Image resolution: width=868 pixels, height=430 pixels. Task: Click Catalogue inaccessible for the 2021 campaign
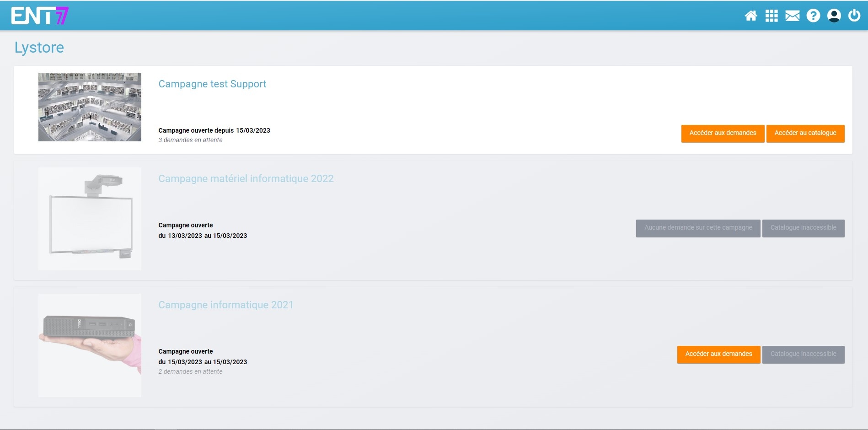803,354
